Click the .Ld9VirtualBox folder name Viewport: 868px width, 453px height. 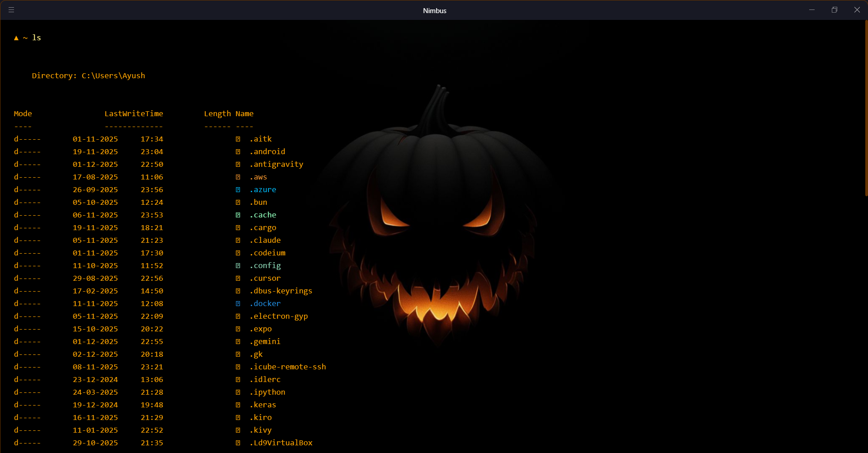281,443
